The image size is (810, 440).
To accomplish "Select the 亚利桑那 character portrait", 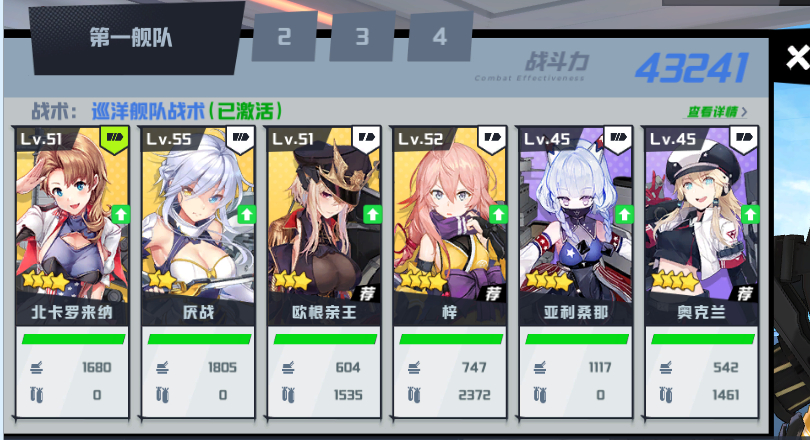I will 575,214.
